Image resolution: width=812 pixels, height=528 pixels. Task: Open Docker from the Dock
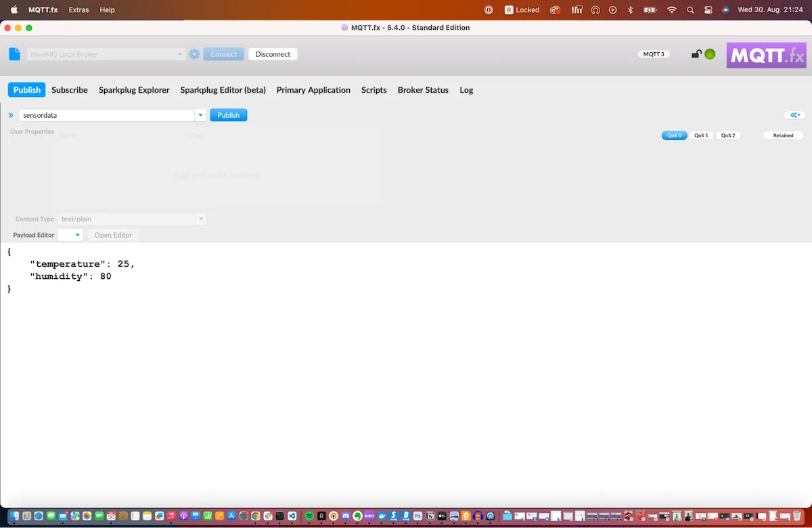(x=382, y=516)
